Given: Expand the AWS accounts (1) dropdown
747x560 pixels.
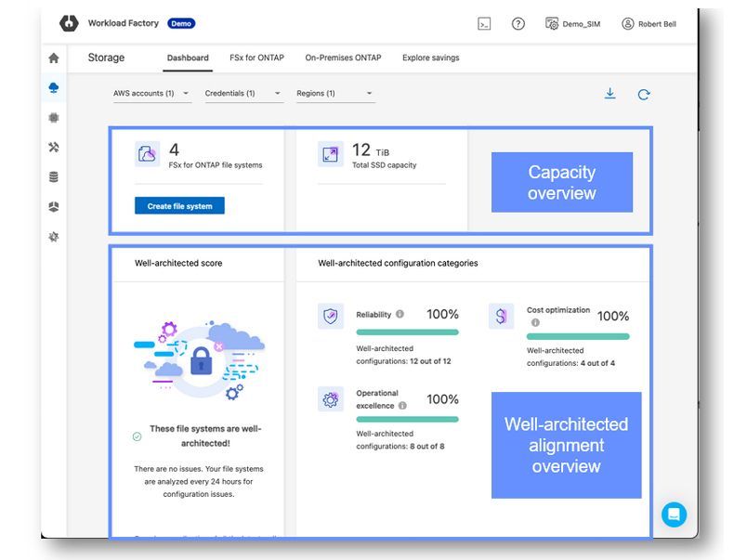Looking at the screenshot, I should click(152, 93).
